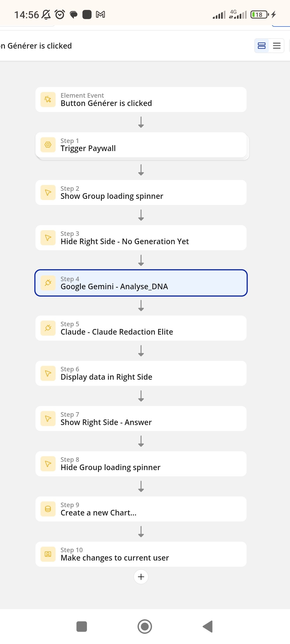Select Step 8 Hide Group loading spinner
This screenshot has width=290, height=644.
click(x=141, y=464)
